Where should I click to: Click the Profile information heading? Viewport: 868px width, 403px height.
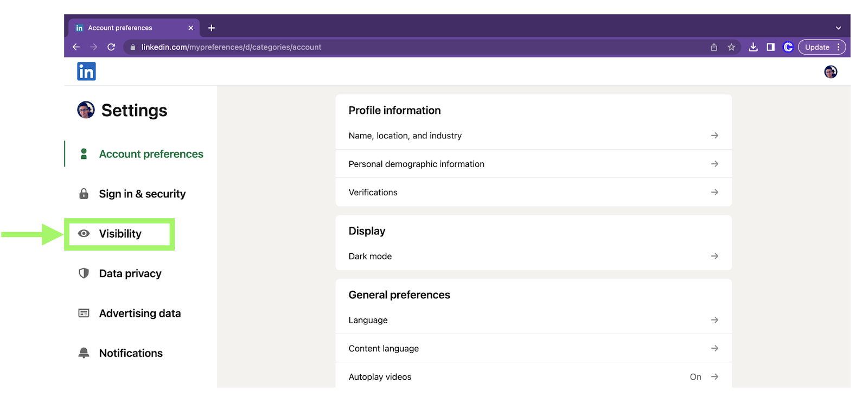point(394,111)
